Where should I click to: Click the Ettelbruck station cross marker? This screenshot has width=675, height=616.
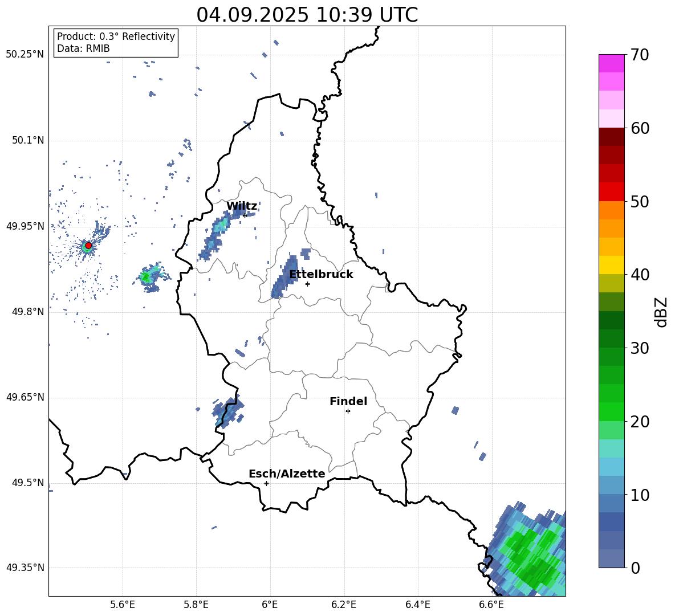tap(307, 284)
